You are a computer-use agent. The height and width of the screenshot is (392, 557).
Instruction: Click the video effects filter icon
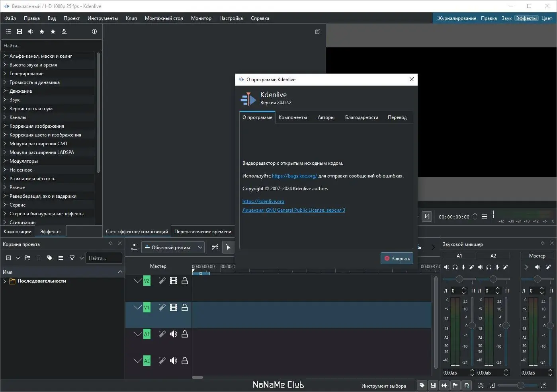coord(20,31)
